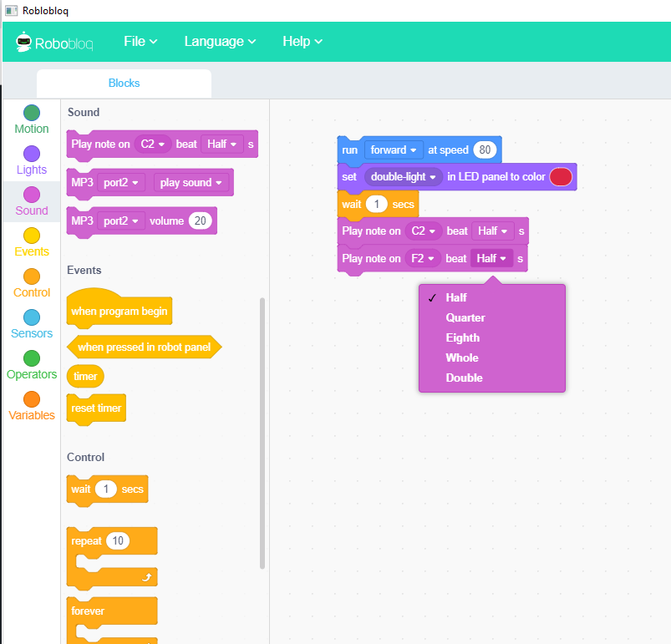Select the Operators category circle
This screenshot has height=644, width=671.
point(32,358)
